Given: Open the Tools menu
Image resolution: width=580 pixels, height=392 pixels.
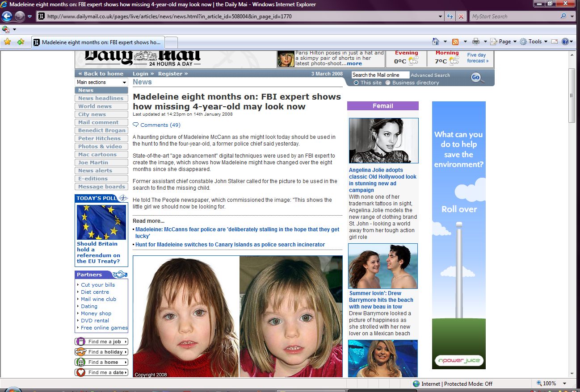Looking at the screenshot, I should (534, 42).
